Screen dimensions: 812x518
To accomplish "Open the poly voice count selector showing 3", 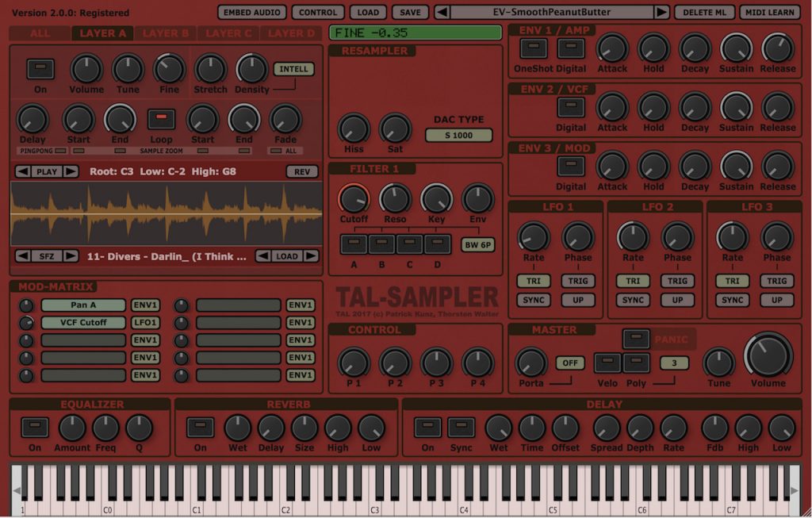I will tap(674, 363).
